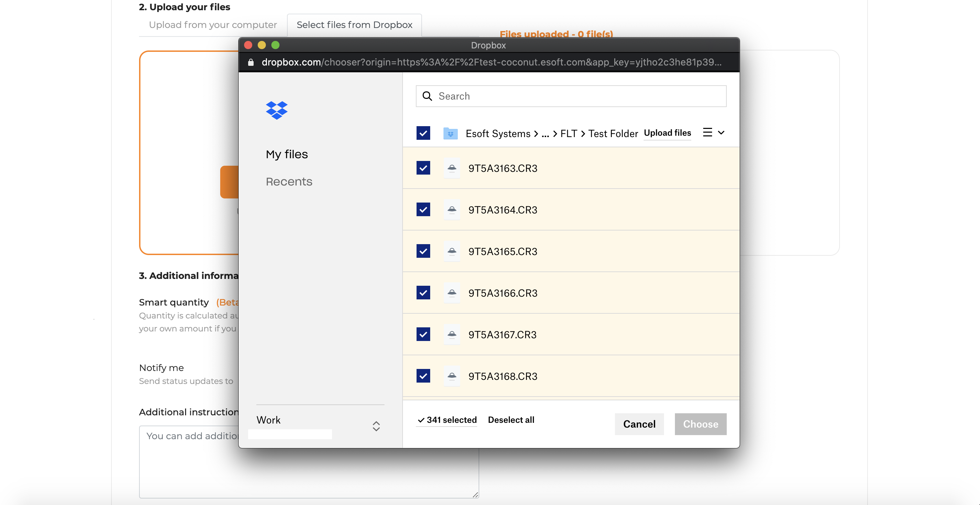Uncheck the select-all checkbox in the header

423,133
